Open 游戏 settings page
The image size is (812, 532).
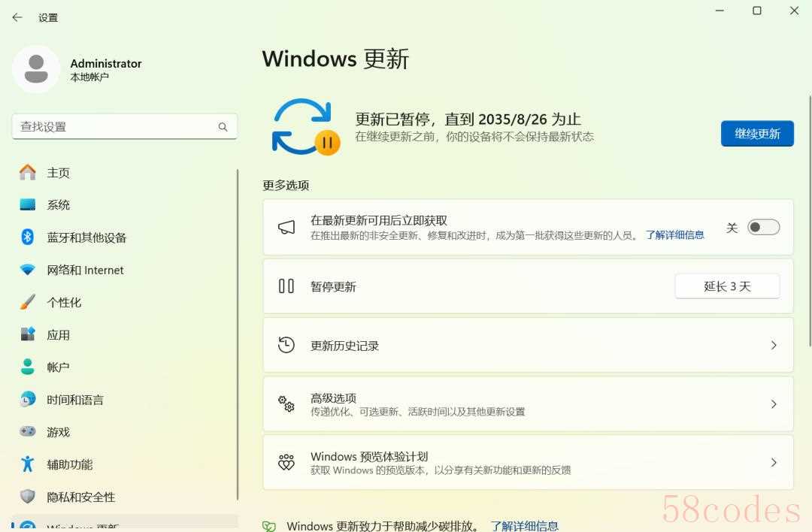point(124,431)
